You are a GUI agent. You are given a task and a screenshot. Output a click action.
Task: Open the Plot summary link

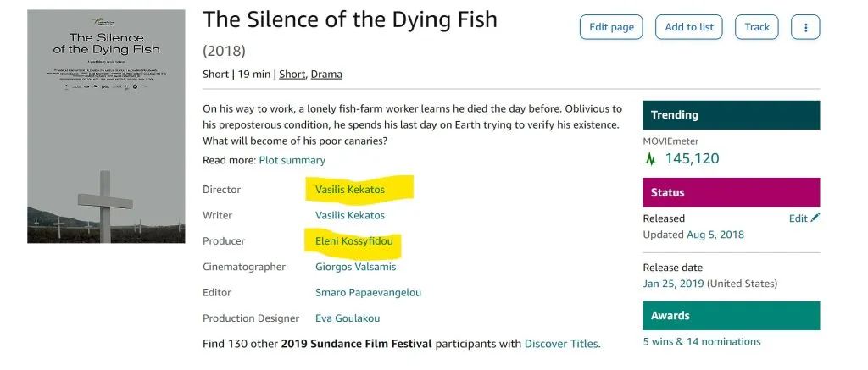[292, 160]
